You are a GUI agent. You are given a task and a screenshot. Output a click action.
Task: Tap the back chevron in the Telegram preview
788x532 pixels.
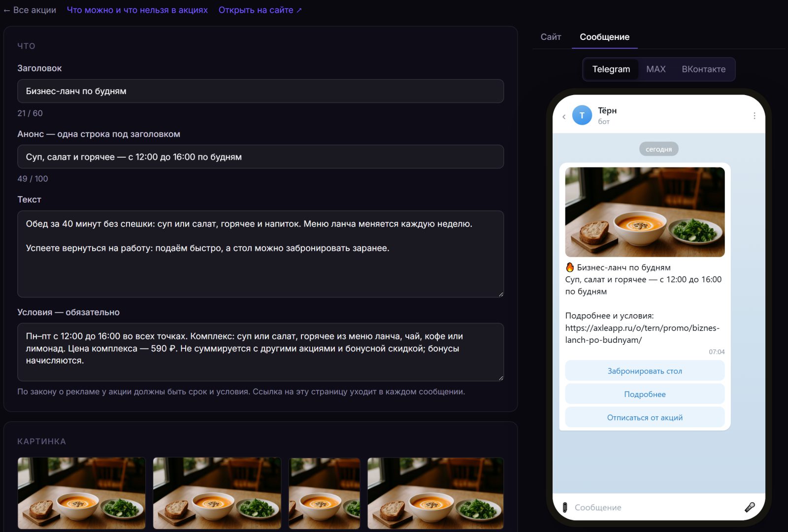pos(564,117)
